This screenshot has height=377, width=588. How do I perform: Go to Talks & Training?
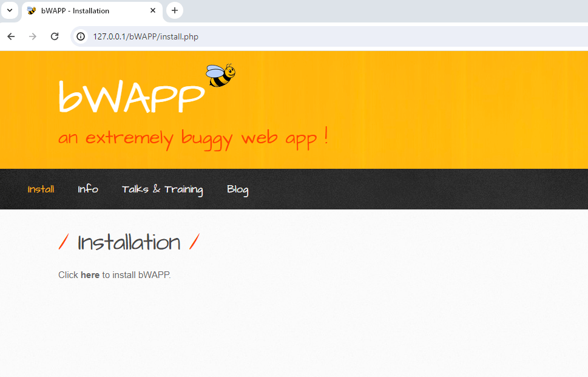click(x=162, y=189)
